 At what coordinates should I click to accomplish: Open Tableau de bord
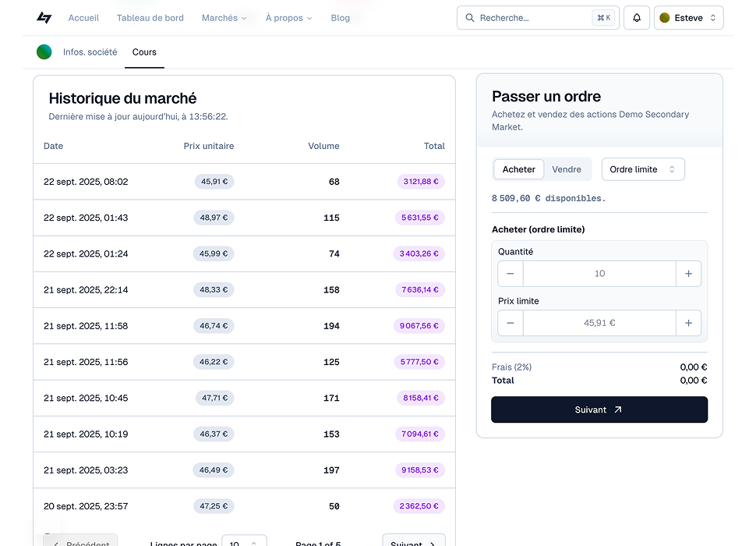pyautogui.click(x=150, y=18)
